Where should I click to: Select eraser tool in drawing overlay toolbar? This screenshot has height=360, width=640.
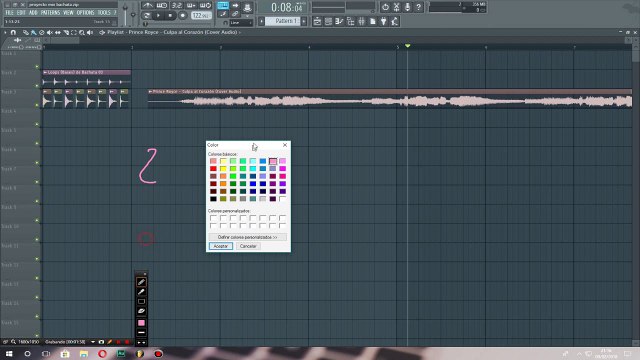pyautogui.click(x=141, y=311)
